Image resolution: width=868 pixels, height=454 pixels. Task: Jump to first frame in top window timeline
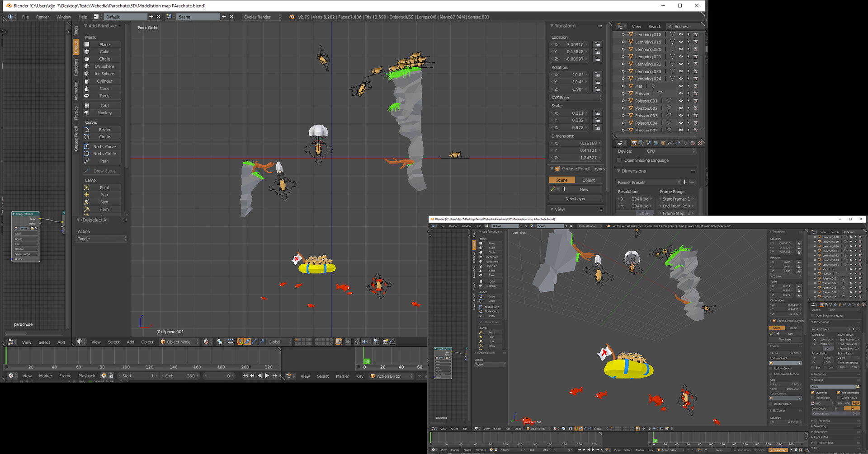click(x=245, y=376)
